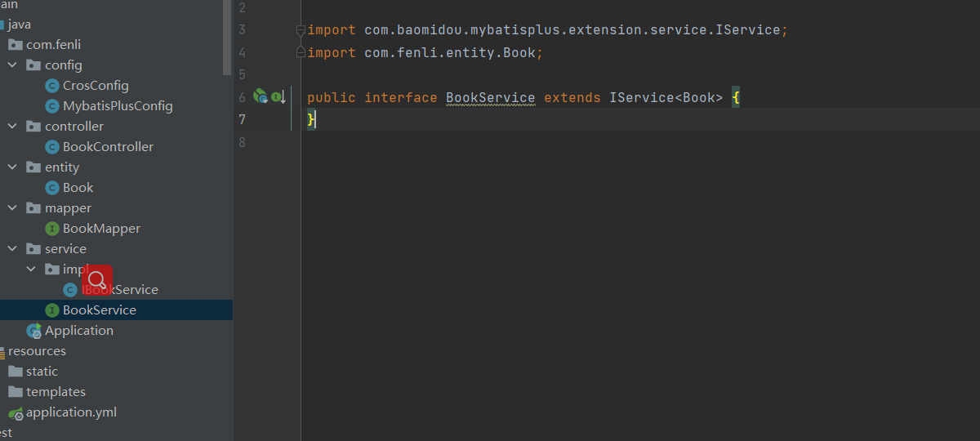
Task: Click the red search magnifier icon
Action: pyautogui.click(x=96, y=281)
